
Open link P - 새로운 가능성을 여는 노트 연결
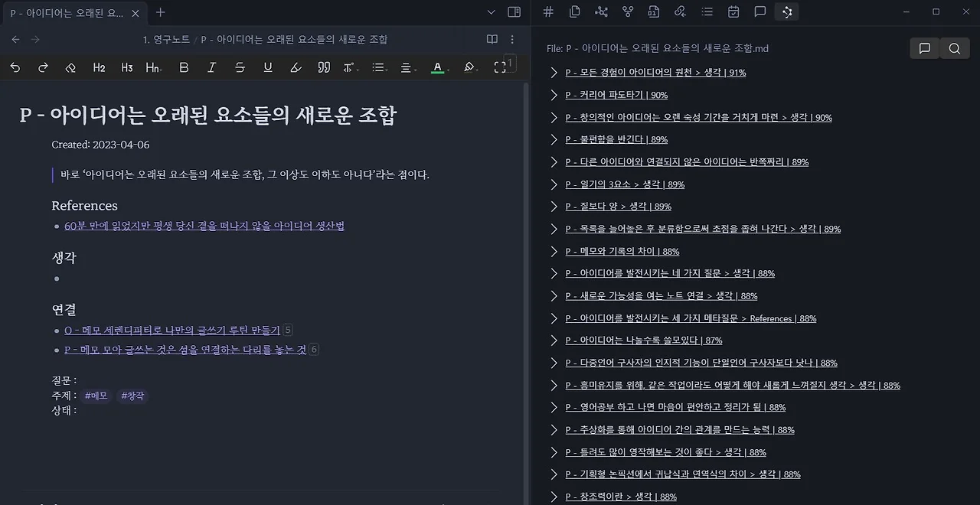point(661,296)
